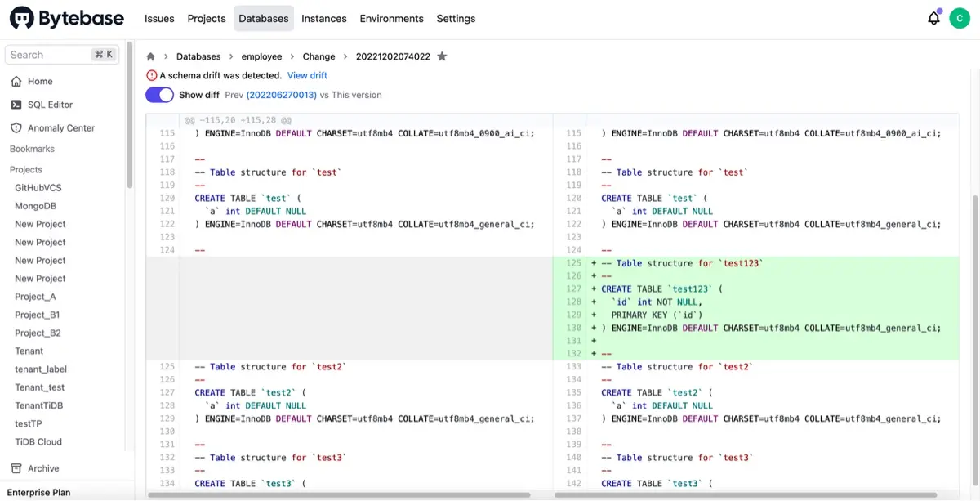Click the notification bell icon
Screen dimensions: 980x501
933,17
